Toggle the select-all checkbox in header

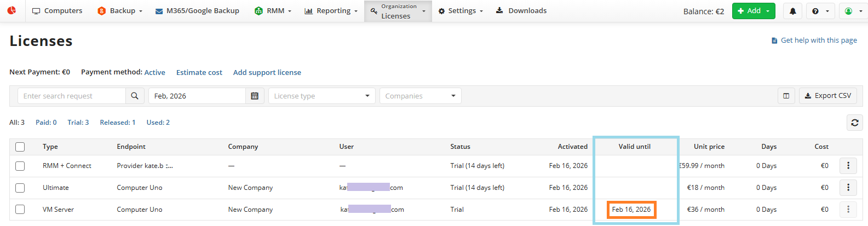pos(20,147)
